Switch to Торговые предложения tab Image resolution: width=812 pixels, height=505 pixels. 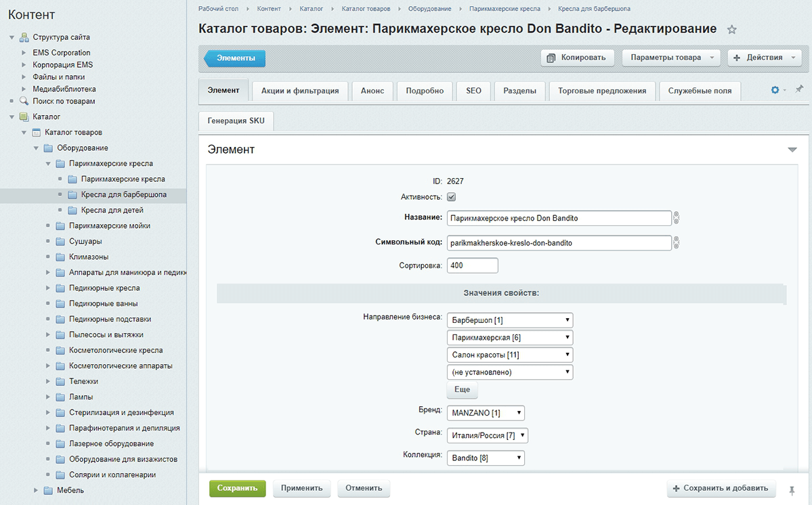coord(602,91)
